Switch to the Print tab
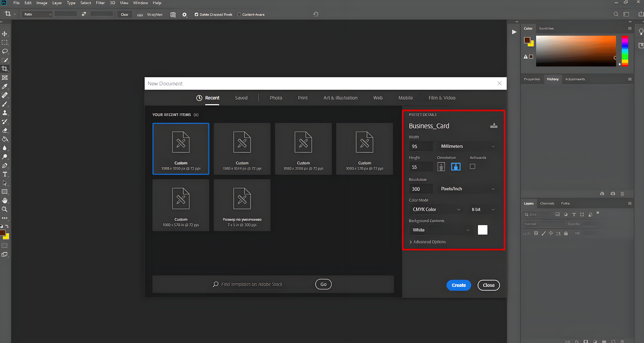 [302, 98]
